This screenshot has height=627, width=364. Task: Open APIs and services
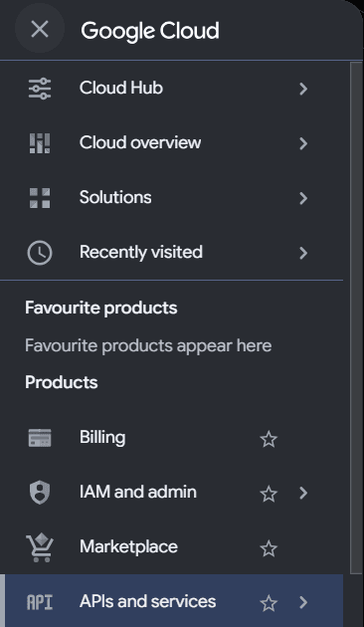[x=171, y=600]
